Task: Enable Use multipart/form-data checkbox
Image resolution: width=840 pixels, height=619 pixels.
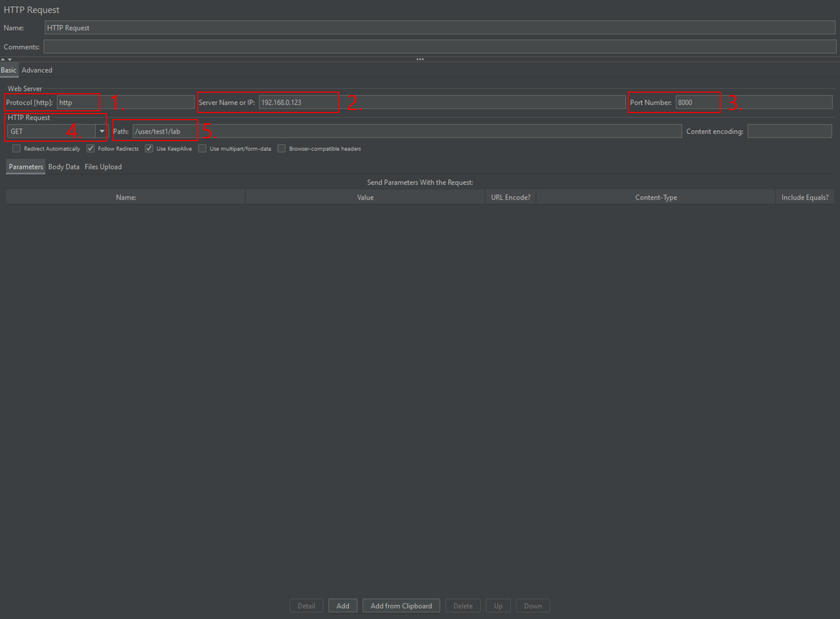Action: pos(202,148)
